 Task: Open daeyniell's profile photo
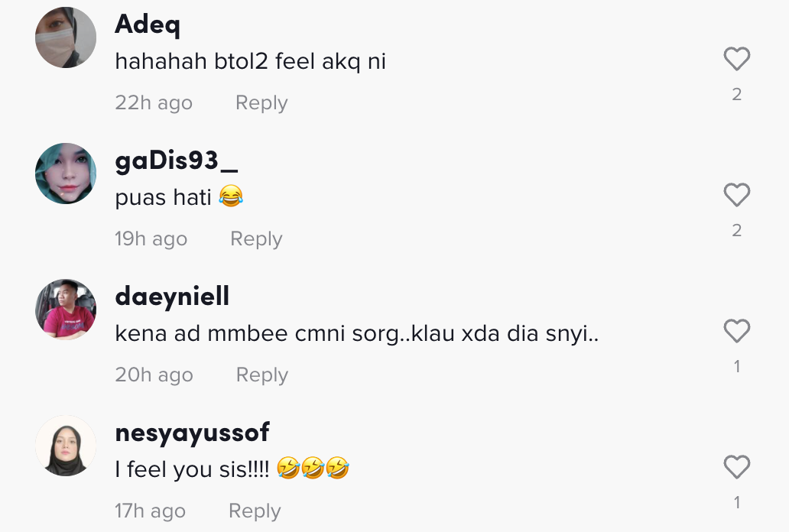(66, 310)
